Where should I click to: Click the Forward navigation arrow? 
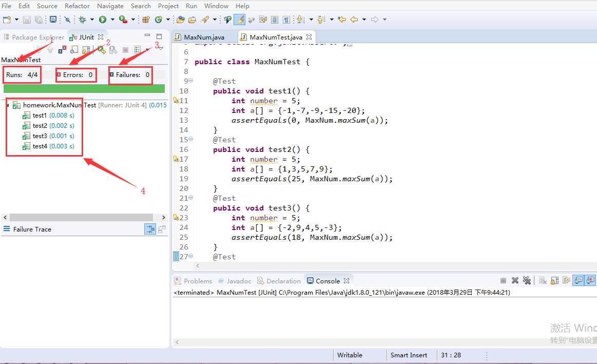tap(375, 20)
